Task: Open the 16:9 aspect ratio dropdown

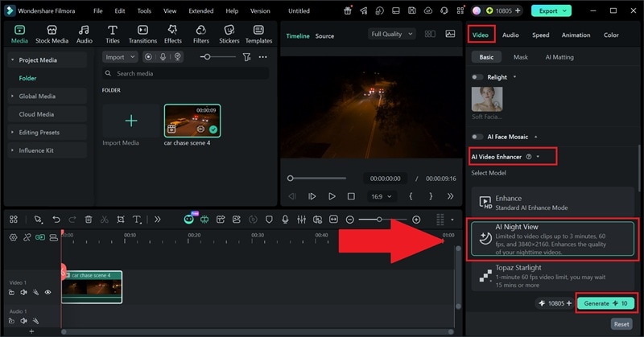Action: 382,196
